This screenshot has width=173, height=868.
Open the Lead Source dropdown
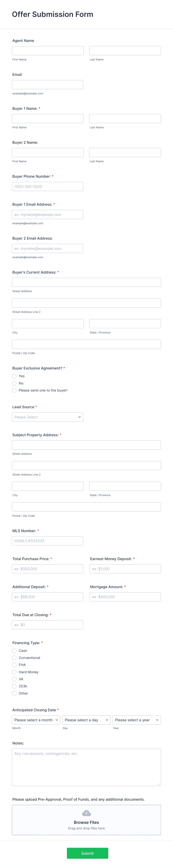coord(47,417)
